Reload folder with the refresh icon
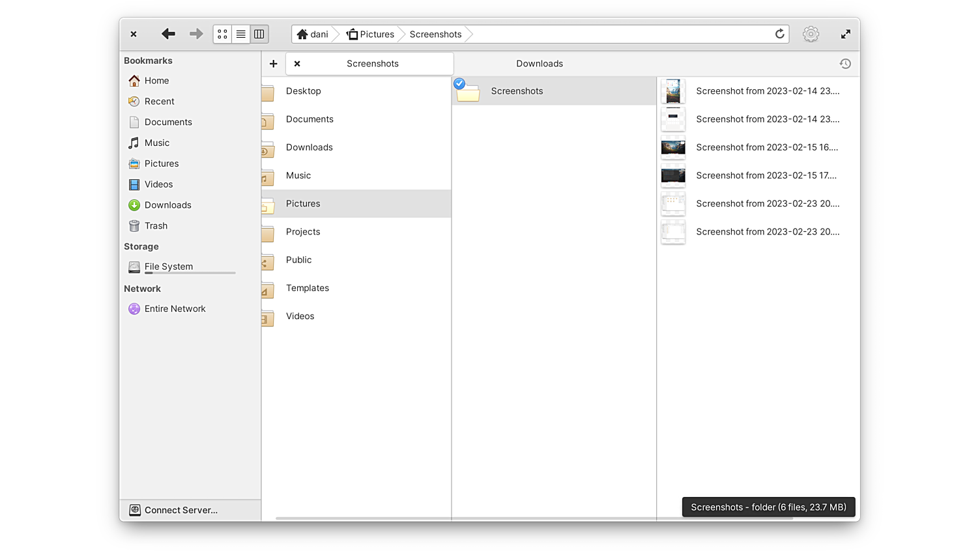The height and width of the screenshot is (551, 980). point(779,34)
